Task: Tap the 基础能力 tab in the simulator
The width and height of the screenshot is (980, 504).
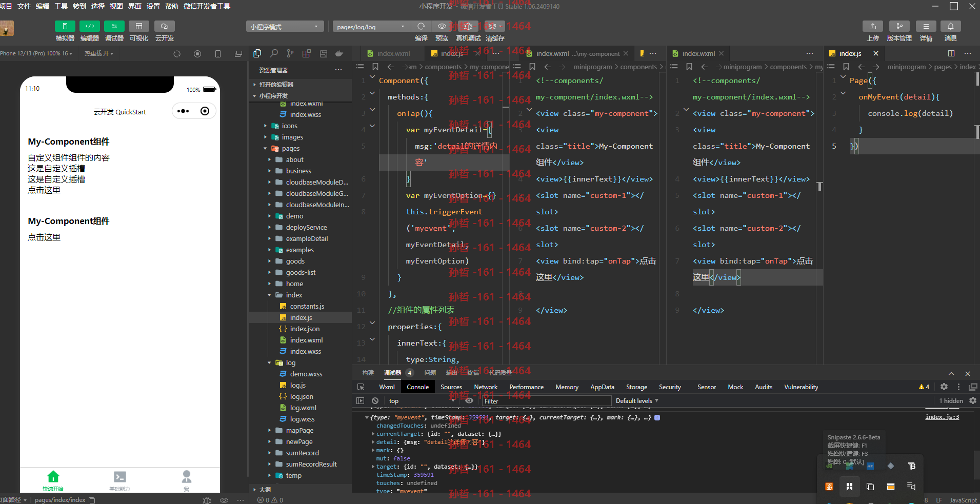Action: coord(119,481)
